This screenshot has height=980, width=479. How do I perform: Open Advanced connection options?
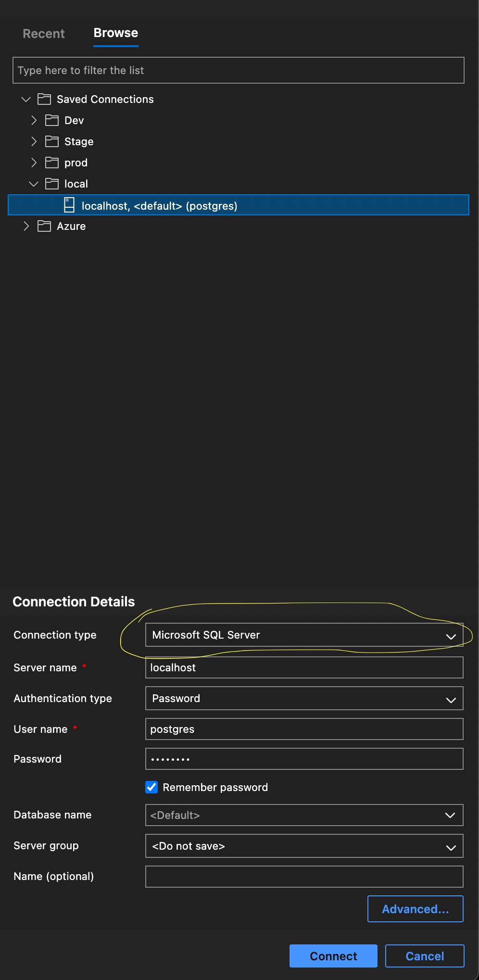[415, 909]
